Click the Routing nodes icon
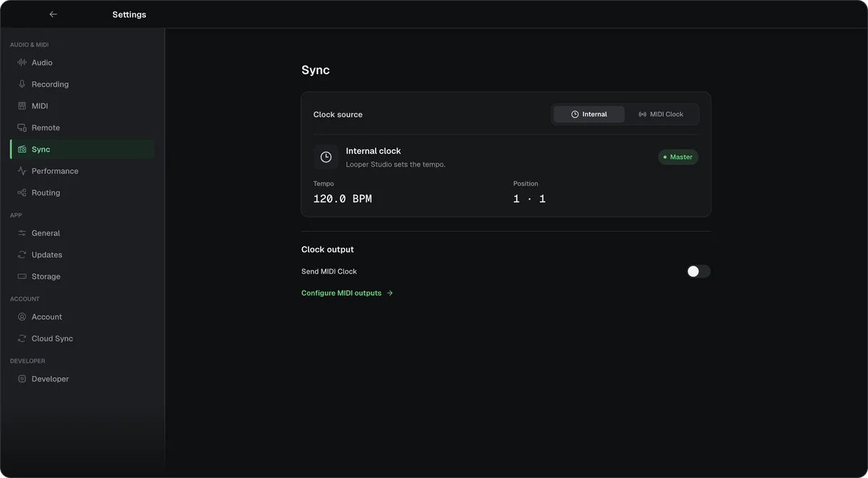 [22, 193]
